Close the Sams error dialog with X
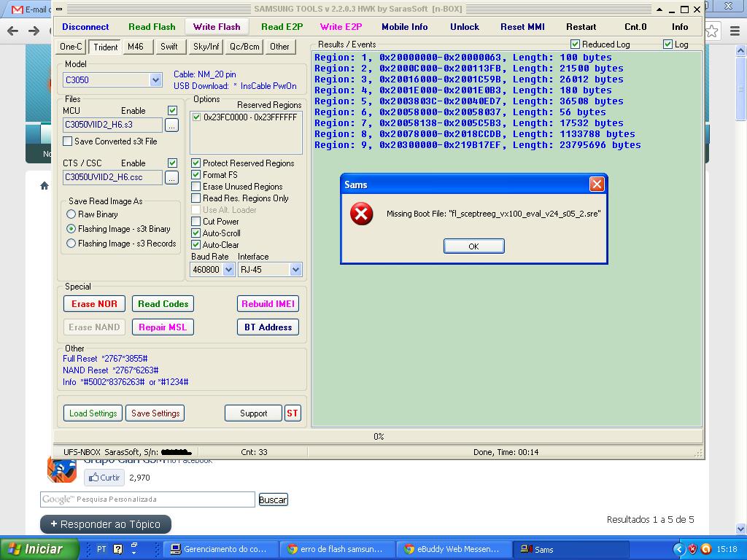 (597, 184)
